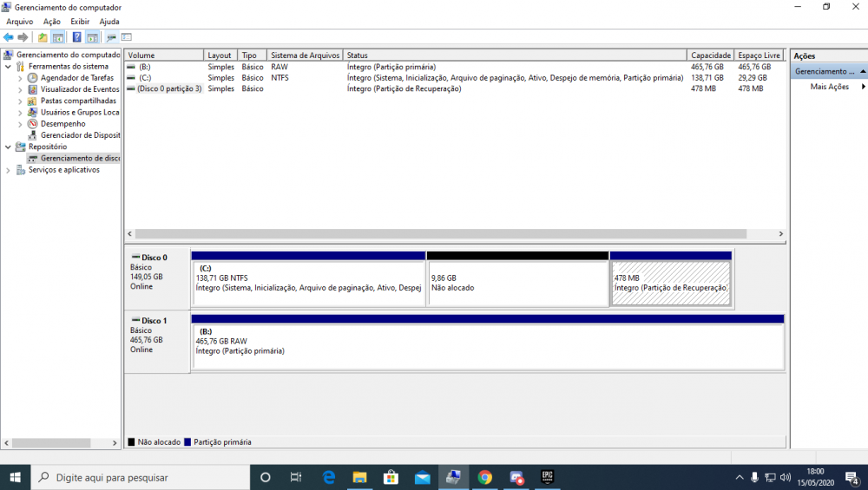The image size is (868, 490).
Task: Click the Help question mark toolbar icon
Action: click(x=76, y=37)
